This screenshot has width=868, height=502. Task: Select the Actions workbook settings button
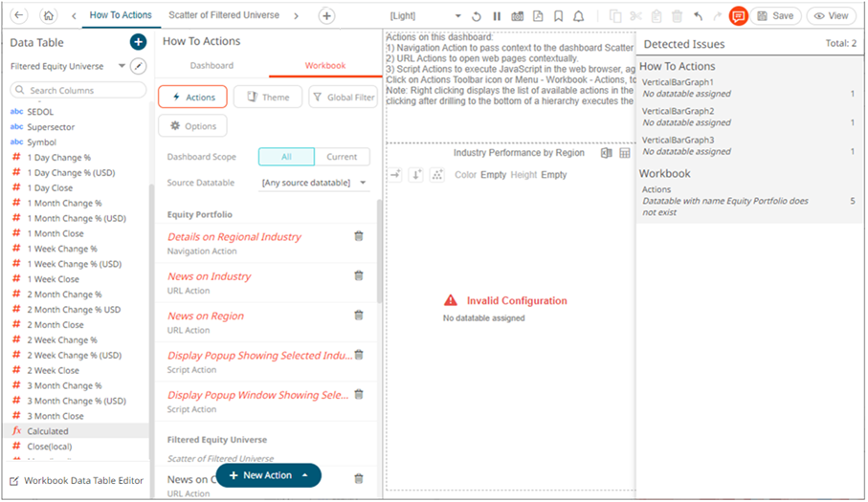click(192, 97)
